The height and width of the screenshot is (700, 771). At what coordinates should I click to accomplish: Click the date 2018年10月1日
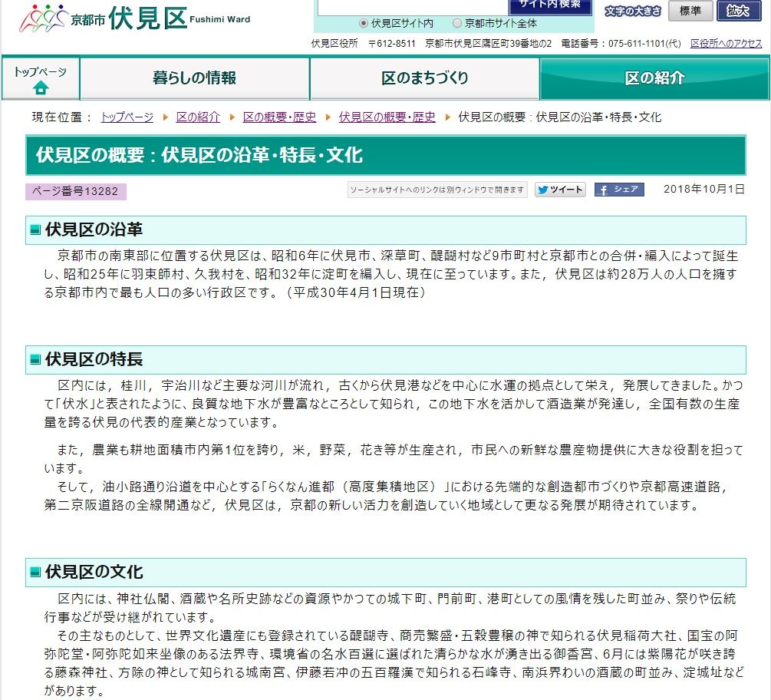click(704, 190)
